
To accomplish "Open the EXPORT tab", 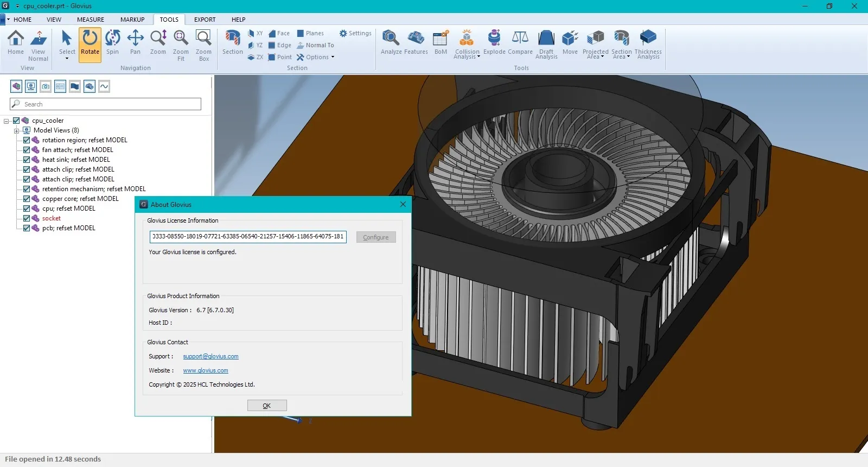I will 205,20.
